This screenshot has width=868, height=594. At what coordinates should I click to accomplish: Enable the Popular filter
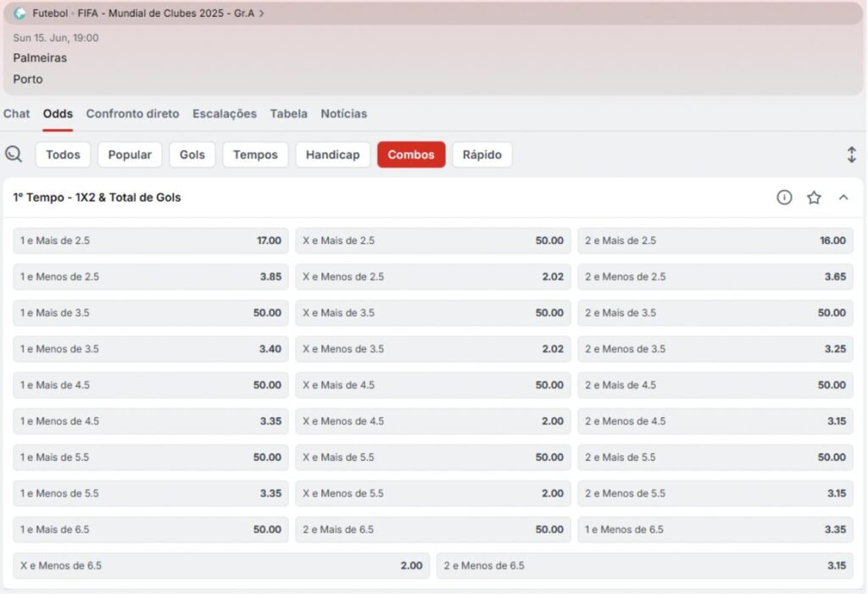tap(130, 154)
